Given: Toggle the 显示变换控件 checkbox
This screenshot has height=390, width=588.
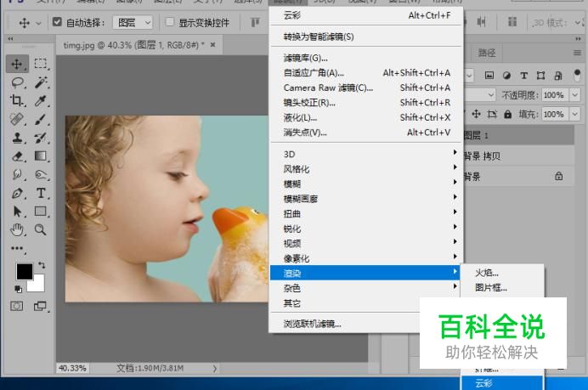Looking at the screenshot, I should pyautogui.click(x=169, y=22).
